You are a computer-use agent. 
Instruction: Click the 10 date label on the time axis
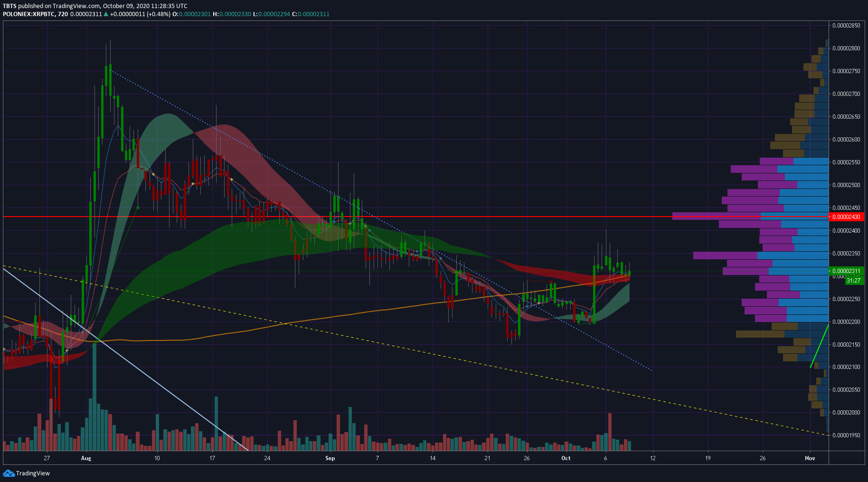(x=157, y=458)
